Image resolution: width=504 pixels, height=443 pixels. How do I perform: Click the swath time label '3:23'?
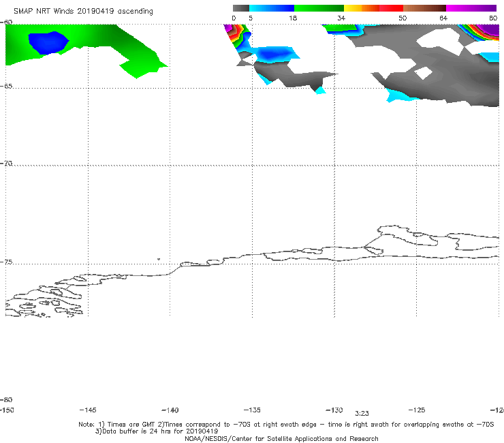coord(362,414)
